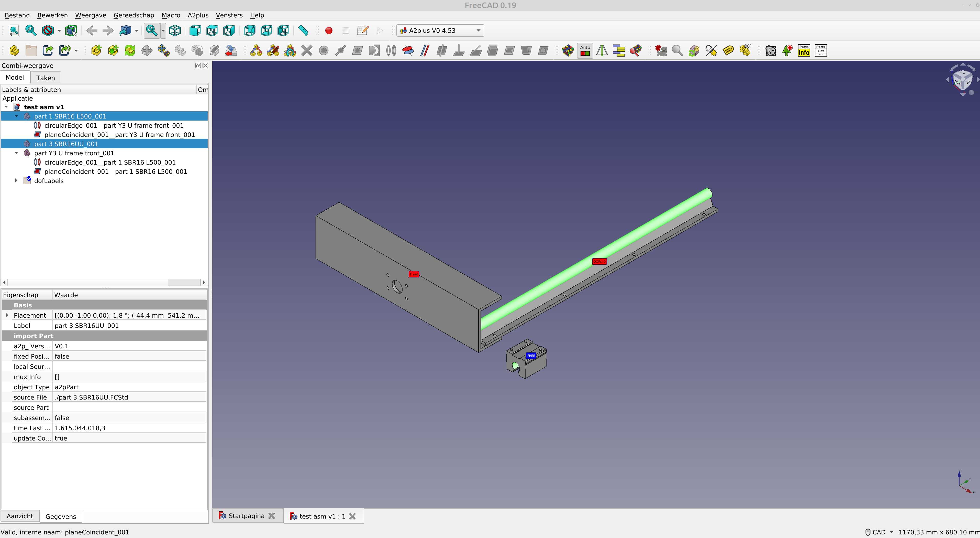Switch to the Taken tab
The width and height of the screenshot is (980, 538).
(x=45, y=78)
